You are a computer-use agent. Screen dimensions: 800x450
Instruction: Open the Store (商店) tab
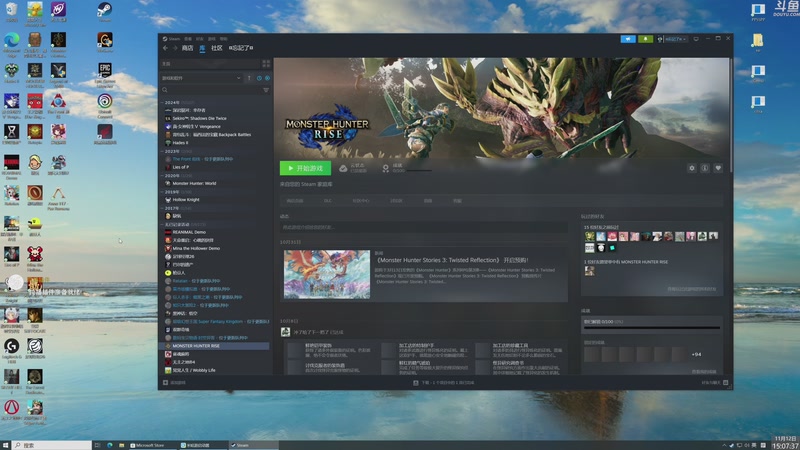pos(187,48)
